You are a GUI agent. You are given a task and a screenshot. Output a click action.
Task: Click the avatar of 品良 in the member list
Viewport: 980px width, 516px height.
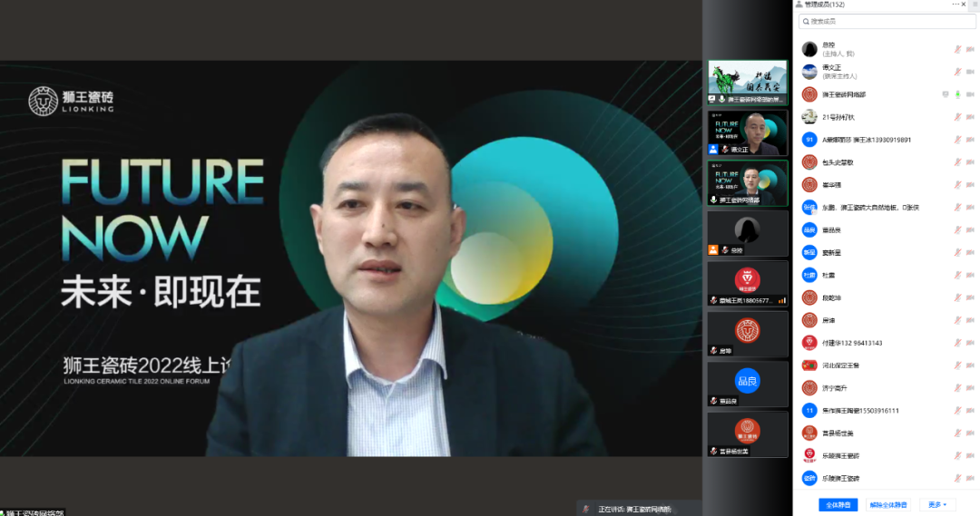click(809, 230)
